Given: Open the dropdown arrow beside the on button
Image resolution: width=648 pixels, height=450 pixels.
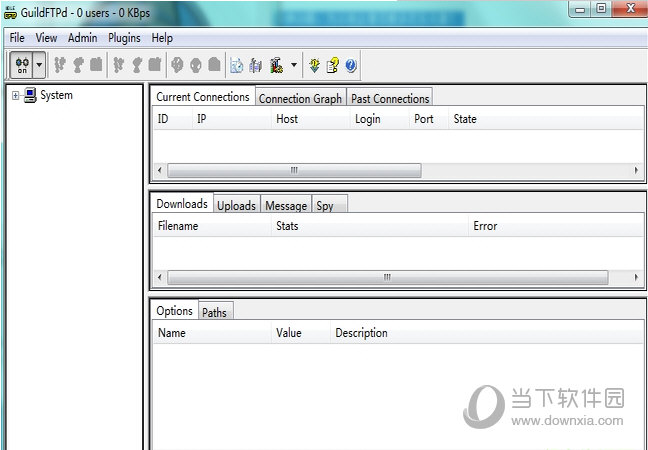Looking at the screenshot, I should click(x=39, y=65).
